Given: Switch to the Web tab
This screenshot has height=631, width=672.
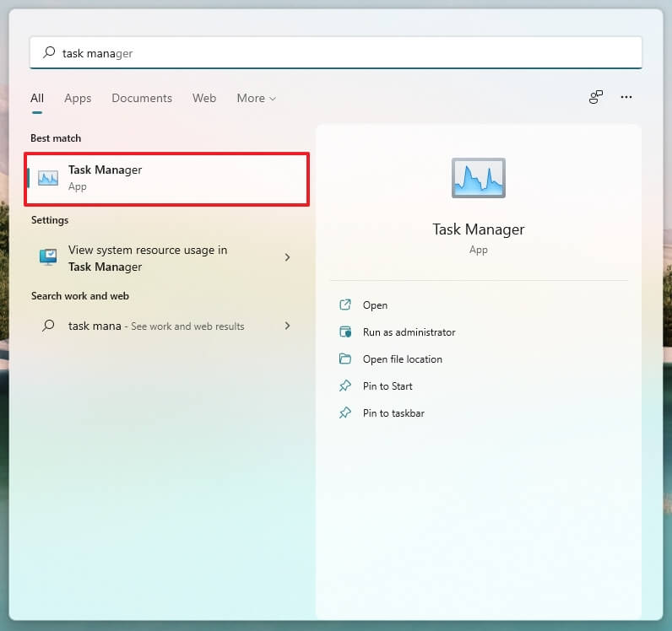Looking at the screenshot, I should [x=204, y=98].
